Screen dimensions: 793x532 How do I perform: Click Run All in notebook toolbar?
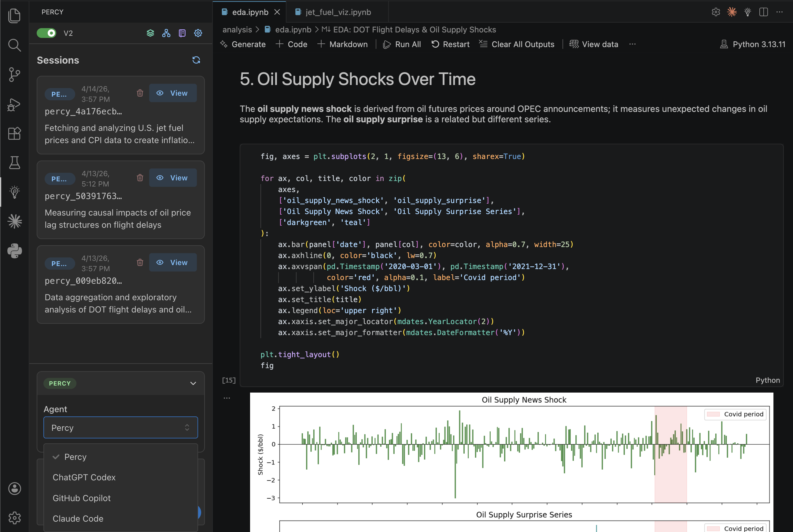[x=402, y=44]
